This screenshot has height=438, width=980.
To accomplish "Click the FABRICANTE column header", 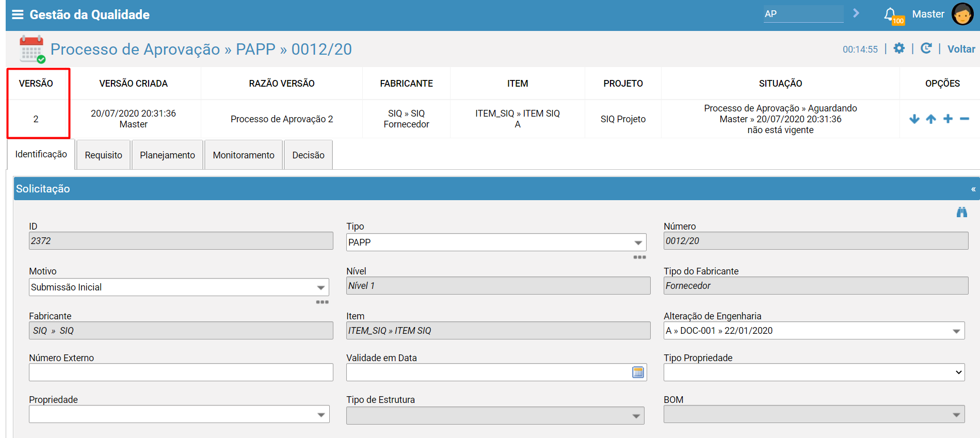I will [407, 84].
